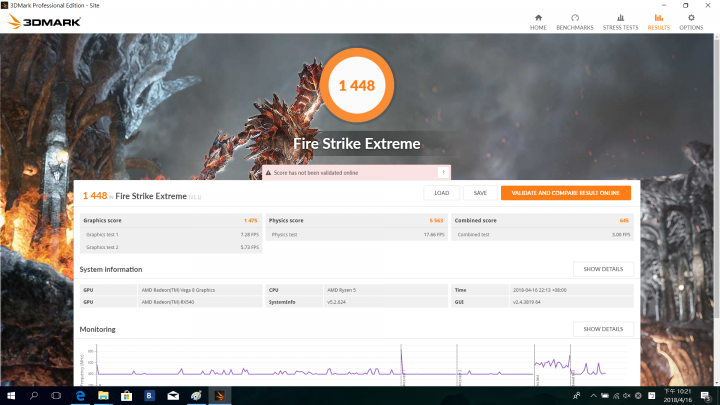Viewport: 720px width, 405px height.
Task: Click the vertical scrollbar
Action: coord(717,209)
